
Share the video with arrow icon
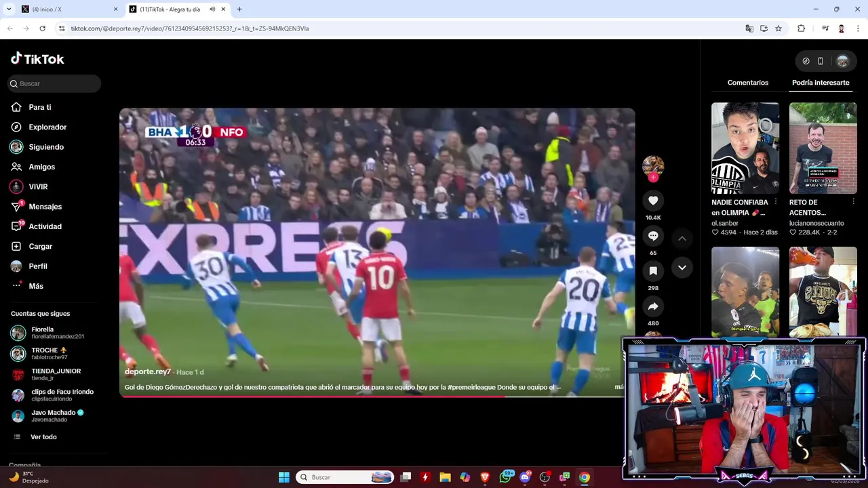(653, 306)
